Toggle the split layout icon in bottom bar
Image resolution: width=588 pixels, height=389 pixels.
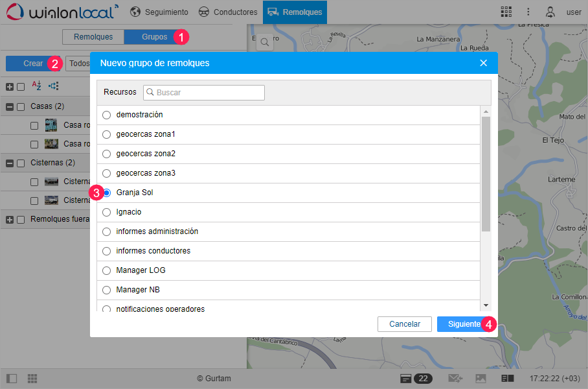click(x=507, y=379)
